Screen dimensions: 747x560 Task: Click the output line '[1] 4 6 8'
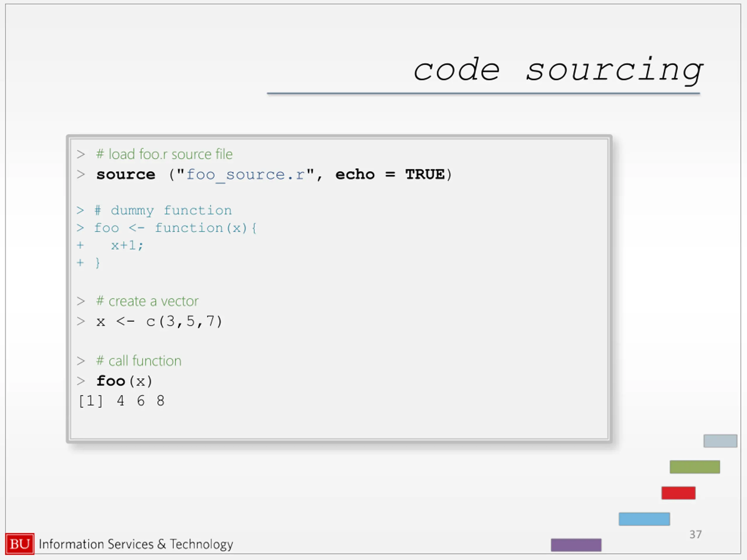[x=121, y=401]
